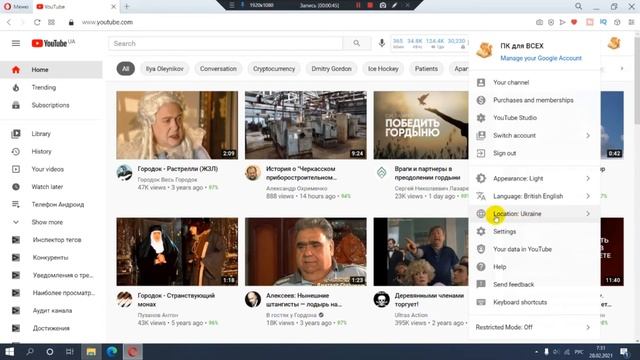Click Manage your Google Account link
The image size is (640, 360).
click(541, 58)
